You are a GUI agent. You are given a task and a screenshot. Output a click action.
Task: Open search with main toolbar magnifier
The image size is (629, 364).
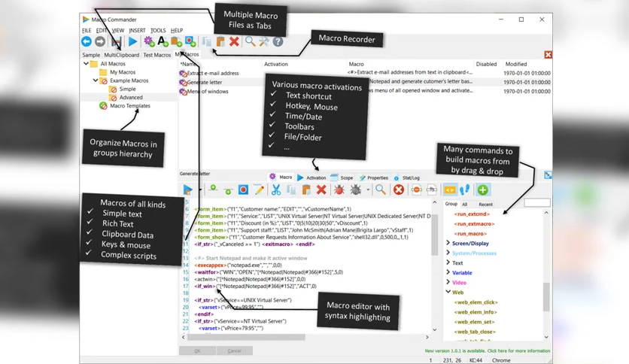(x=250, y=41)
